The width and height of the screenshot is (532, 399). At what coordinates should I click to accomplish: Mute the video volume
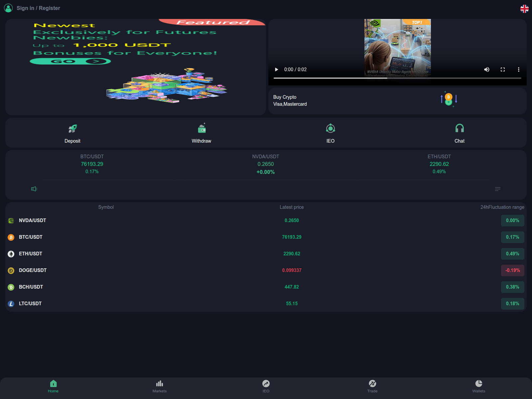click(486, 69)
